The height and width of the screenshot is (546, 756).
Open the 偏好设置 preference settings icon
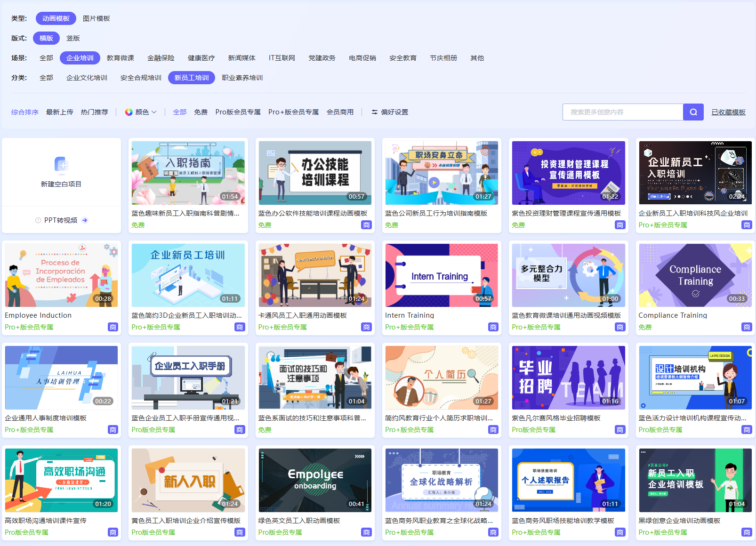[374, 112]
